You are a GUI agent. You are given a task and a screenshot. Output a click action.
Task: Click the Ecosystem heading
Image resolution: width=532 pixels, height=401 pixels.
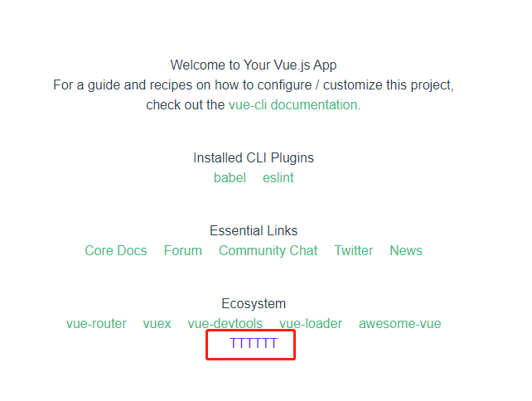point(254,303)
